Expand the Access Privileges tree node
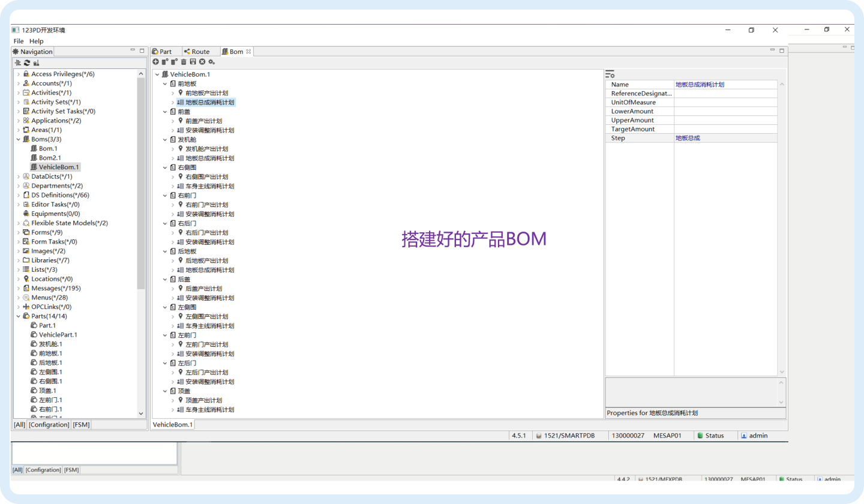The height and width of the screenshot is (504, 864). (x=19, y=74)
